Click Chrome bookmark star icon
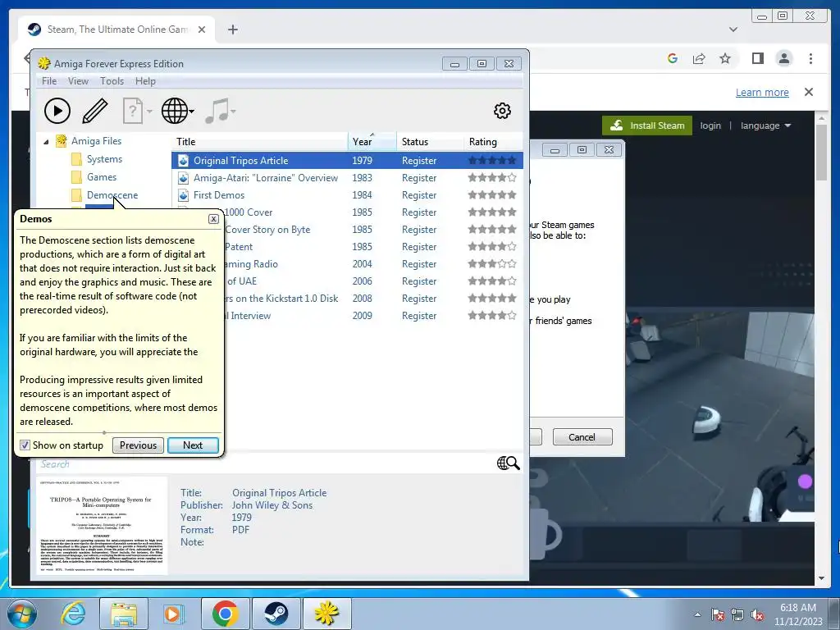The width and height of the screenshot is (840, 630). coord(725,58)
